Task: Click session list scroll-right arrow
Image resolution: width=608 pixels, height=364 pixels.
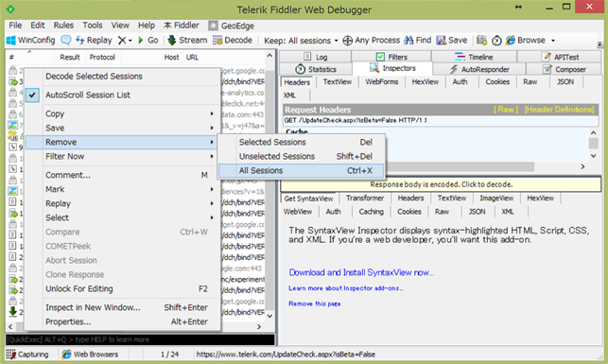Action: [259, 327]
